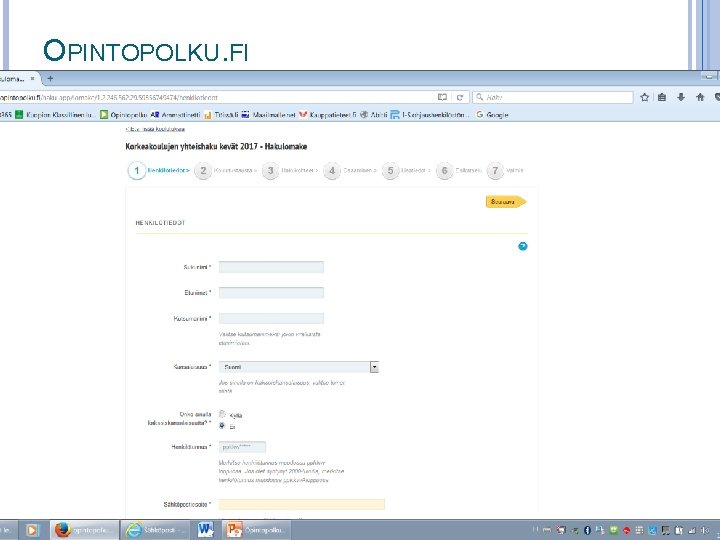
Task: Switch to Firefox opintopolku taskbar button
Action: coord(84,530)
